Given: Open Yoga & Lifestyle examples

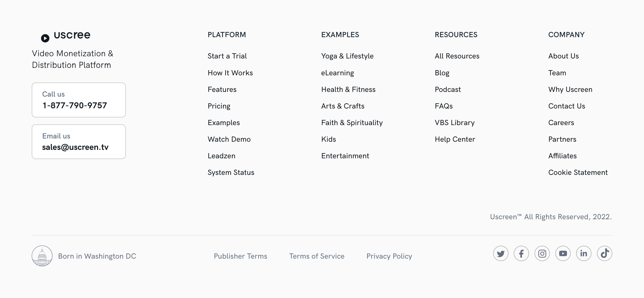Looking at the screenshot, I should pos(347,56).
